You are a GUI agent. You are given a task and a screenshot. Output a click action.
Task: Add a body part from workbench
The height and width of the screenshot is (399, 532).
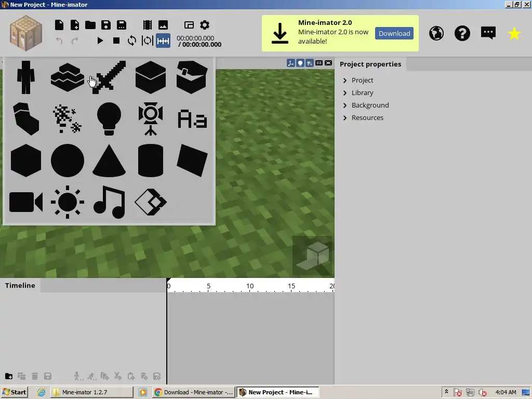[x=26, y=119]
